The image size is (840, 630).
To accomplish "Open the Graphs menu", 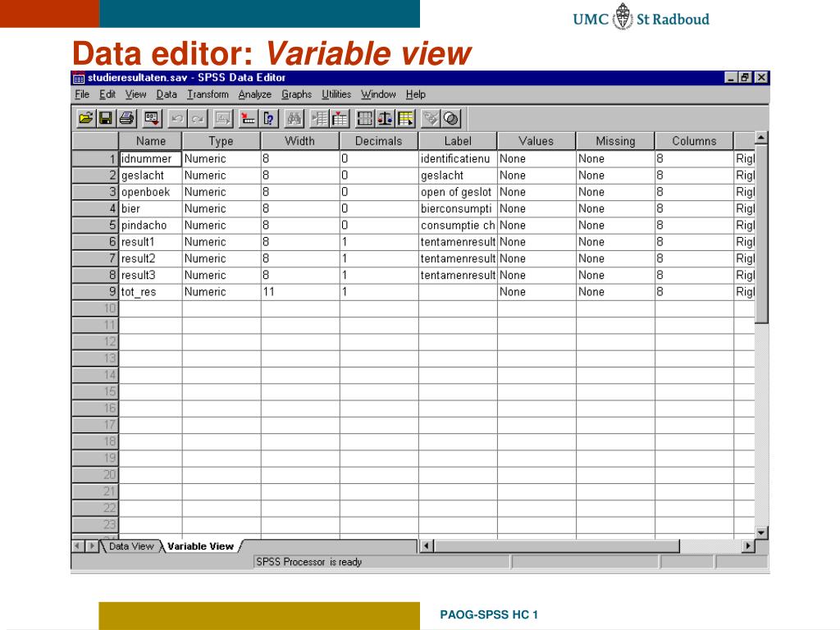I will [296, 94].
